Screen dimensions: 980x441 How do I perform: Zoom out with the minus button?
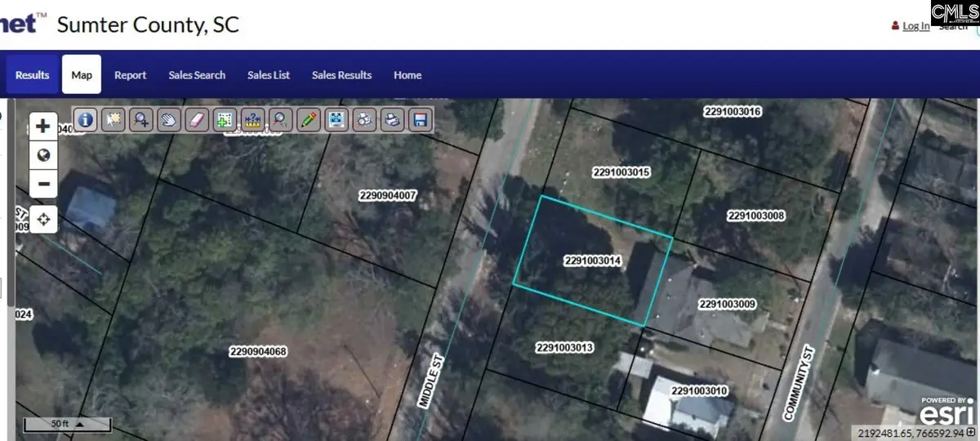tap(43, 184)
